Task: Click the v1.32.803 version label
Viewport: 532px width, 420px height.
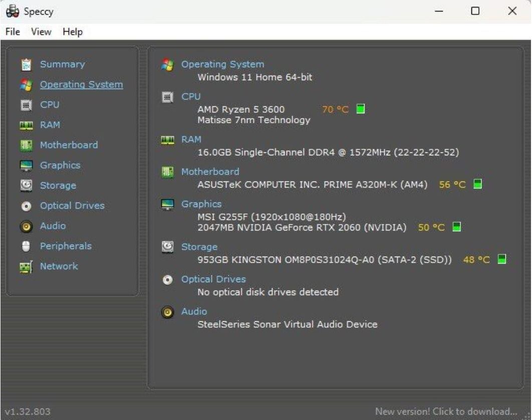Action: 28,411
